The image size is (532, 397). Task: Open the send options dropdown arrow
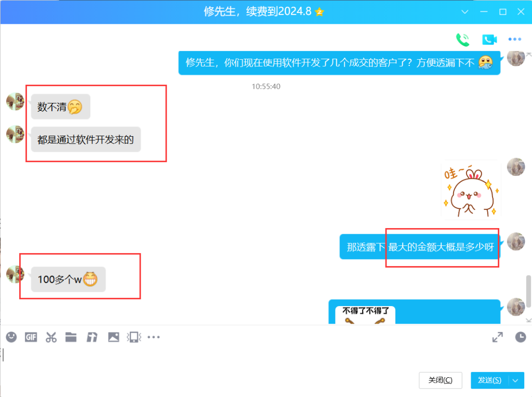pyautogui.click(x=515, y=380)
